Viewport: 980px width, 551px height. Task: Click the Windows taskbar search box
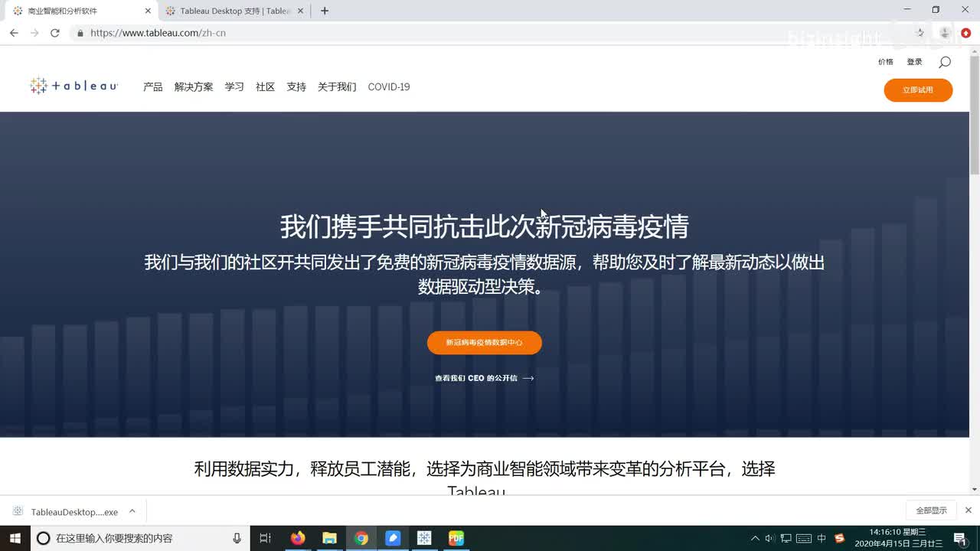[140, 538]
